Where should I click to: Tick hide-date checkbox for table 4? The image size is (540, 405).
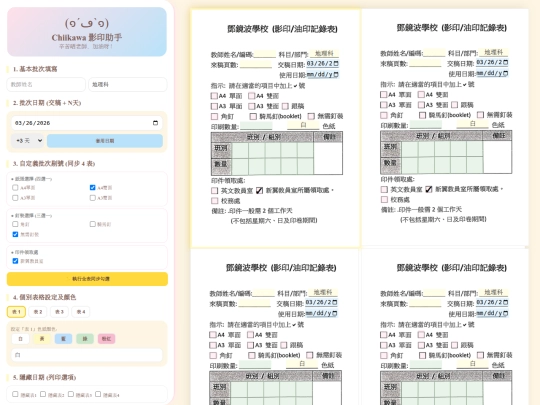tap(98, 394)
